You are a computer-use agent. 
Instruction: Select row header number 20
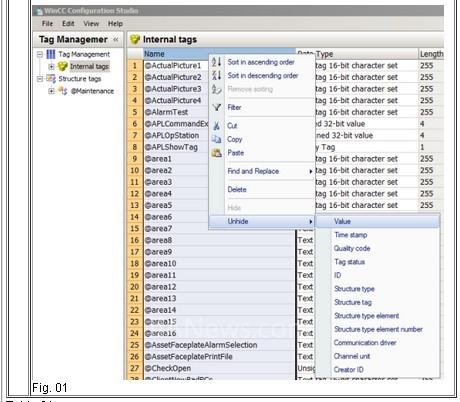point(135,287)
